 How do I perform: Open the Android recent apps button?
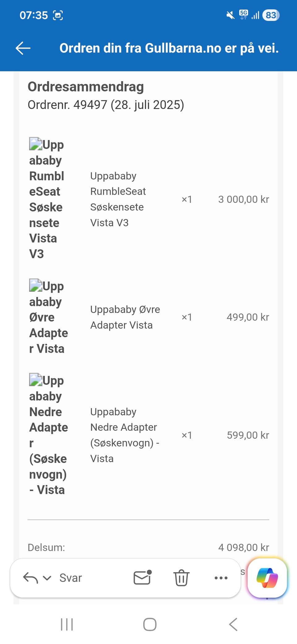[67, 624]
